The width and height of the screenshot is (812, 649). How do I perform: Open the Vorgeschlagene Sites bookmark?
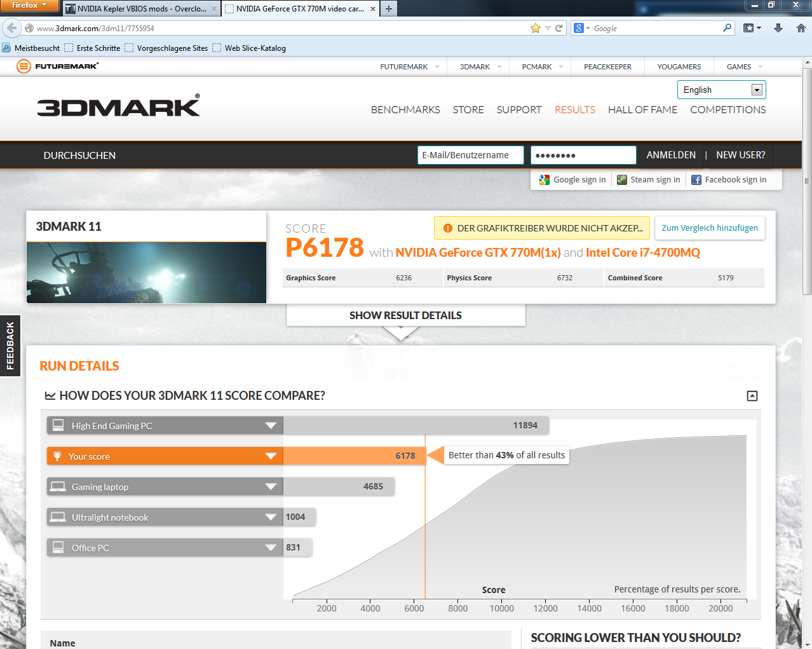tap(166, 48)
